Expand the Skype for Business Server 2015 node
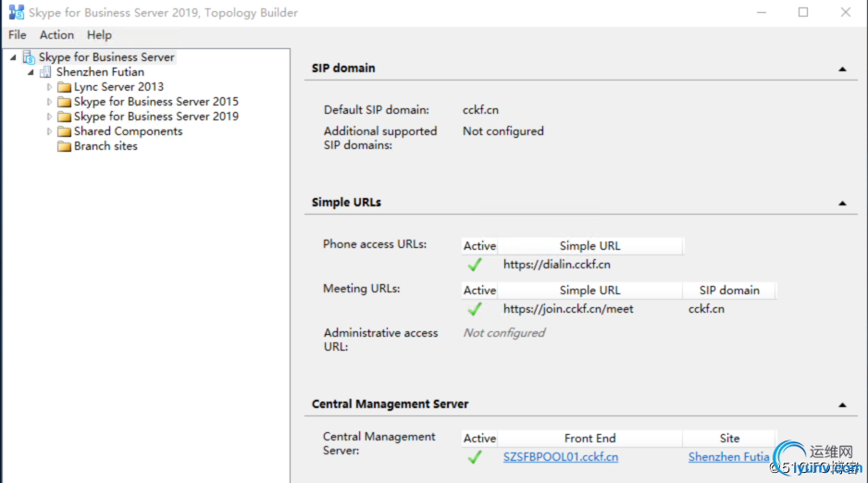The height and width of the screenshot is (483, 868). (49, 102)
